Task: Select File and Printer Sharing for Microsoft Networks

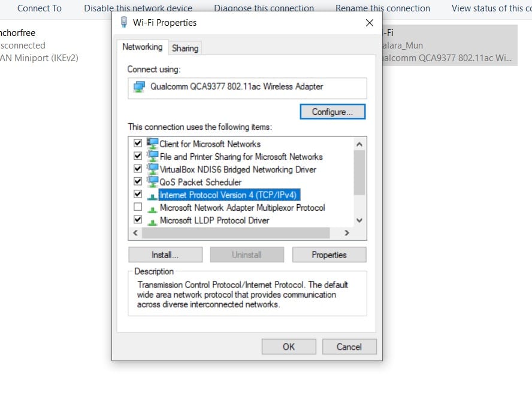Action: pyautogui.click(x=241, y=157)
